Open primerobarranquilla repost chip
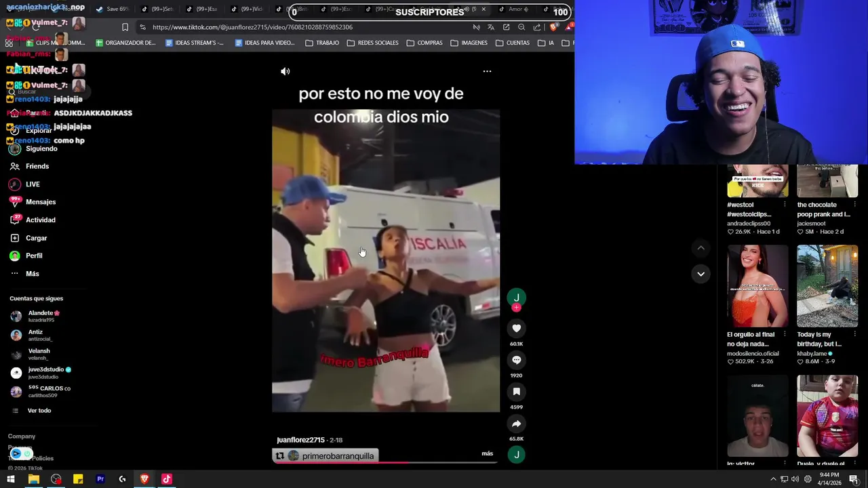This screenshot has height=488, width=868. click(x=325, y=456)
